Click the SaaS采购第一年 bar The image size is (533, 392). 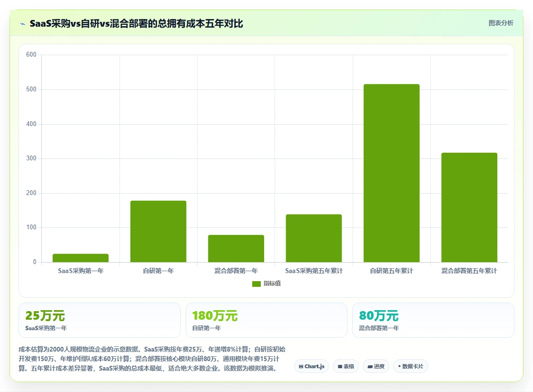pos(80,258)
